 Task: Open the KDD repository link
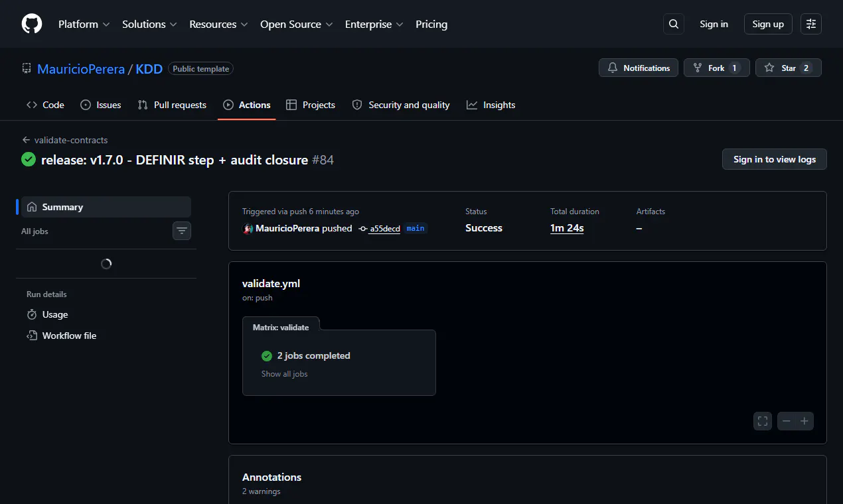pyautogui.click(x=149, y=69)
